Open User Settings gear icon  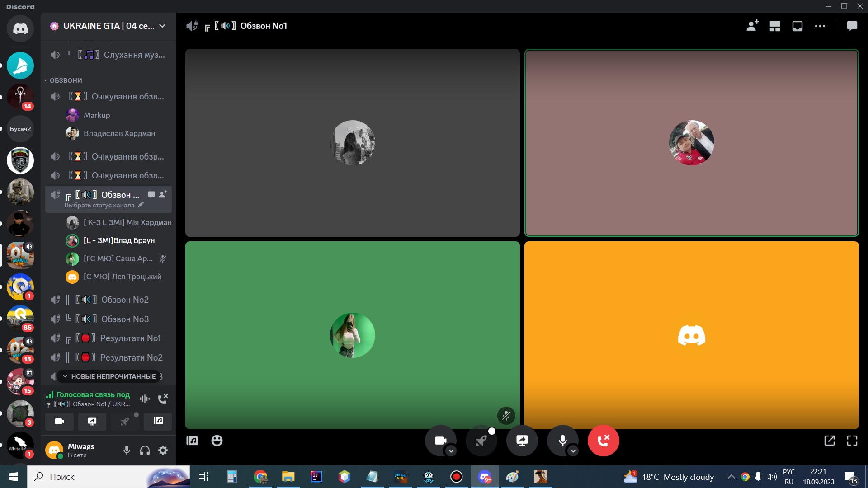pyautogui.click(x=163, y=450)
